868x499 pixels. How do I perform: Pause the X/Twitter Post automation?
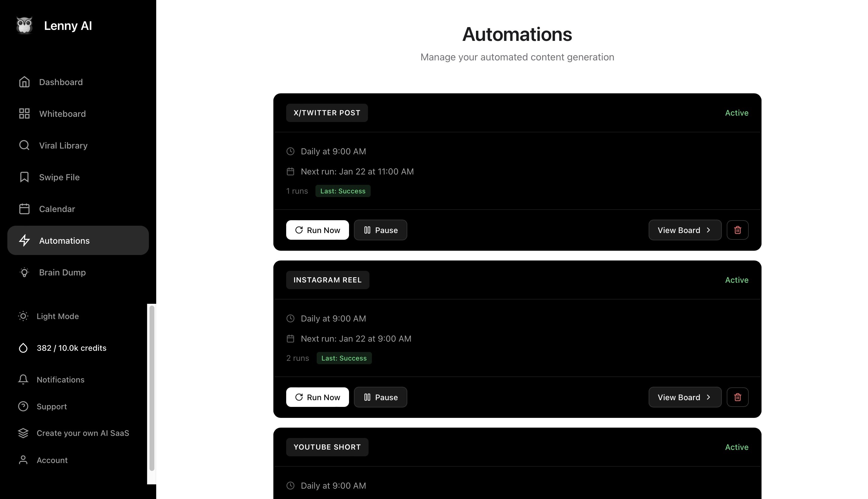click(380, 230)
